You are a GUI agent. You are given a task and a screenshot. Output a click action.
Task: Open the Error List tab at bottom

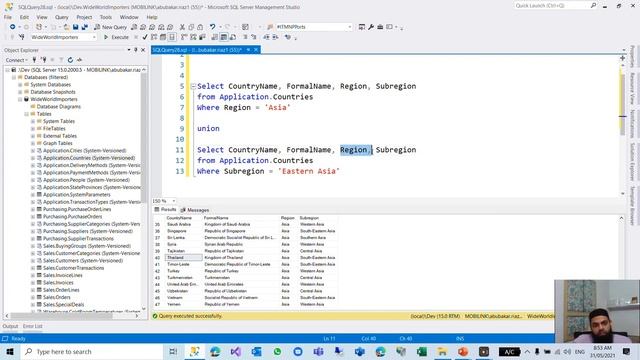(33, 326)
